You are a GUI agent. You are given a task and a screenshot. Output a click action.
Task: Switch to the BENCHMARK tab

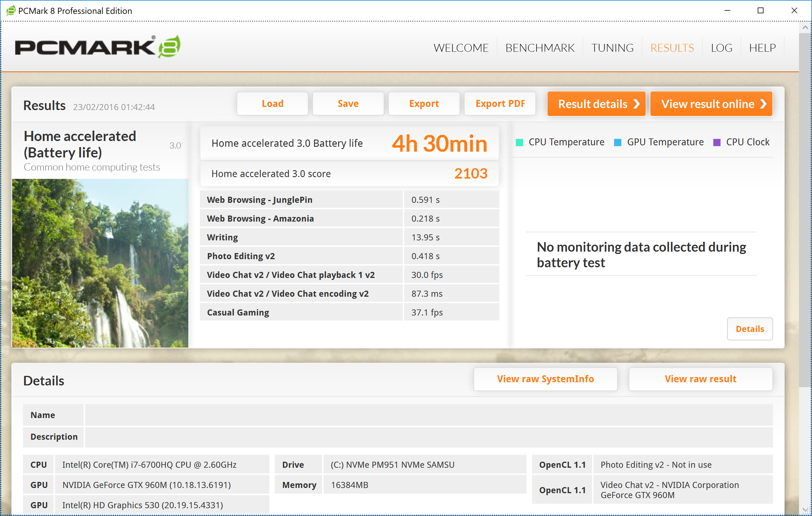539,48
